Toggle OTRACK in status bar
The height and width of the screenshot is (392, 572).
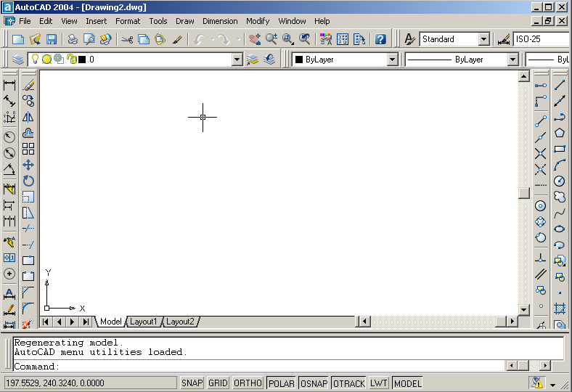pyautogui.click(x=349, y=383)
